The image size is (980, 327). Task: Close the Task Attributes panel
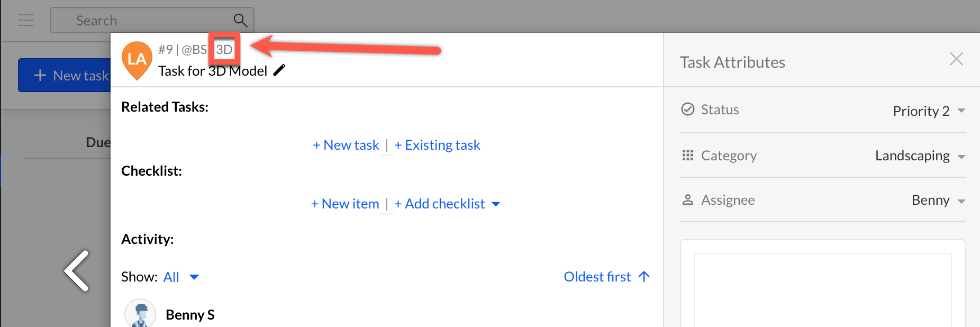point(956,59)
